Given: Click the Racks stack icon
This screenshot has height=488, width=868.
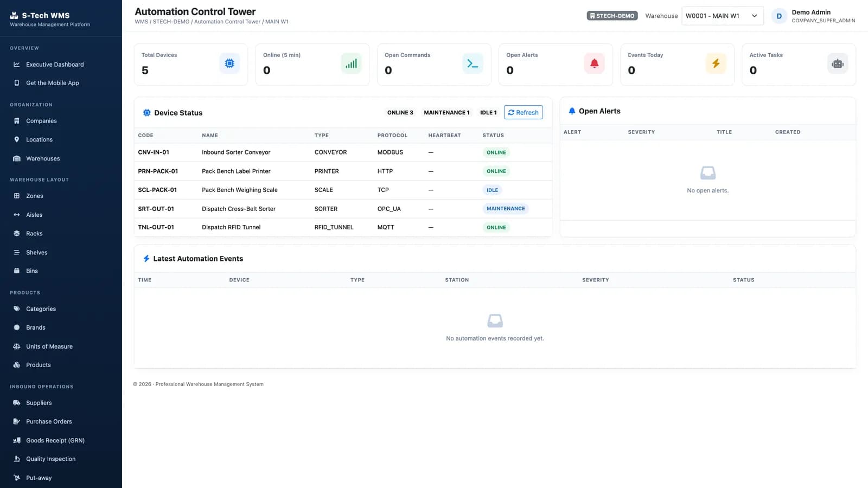Looking at the screenshot, I should pyautogui.click(x=17, y=234).
